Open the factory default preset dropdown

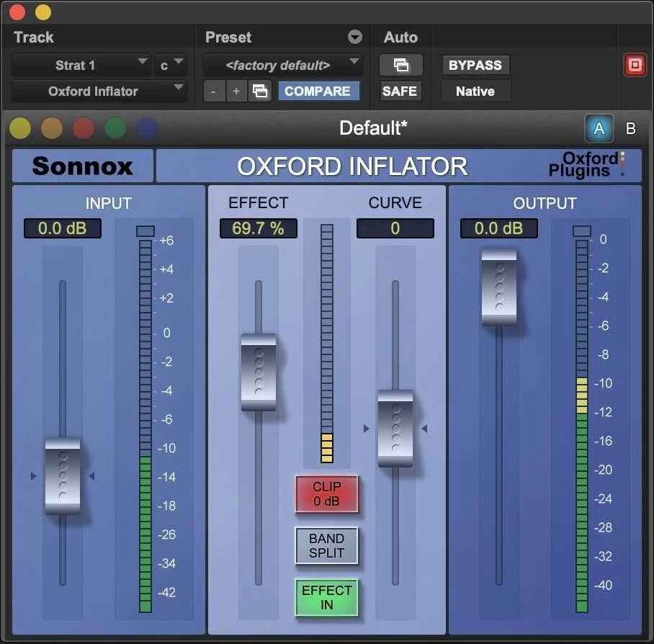point(283,65)
